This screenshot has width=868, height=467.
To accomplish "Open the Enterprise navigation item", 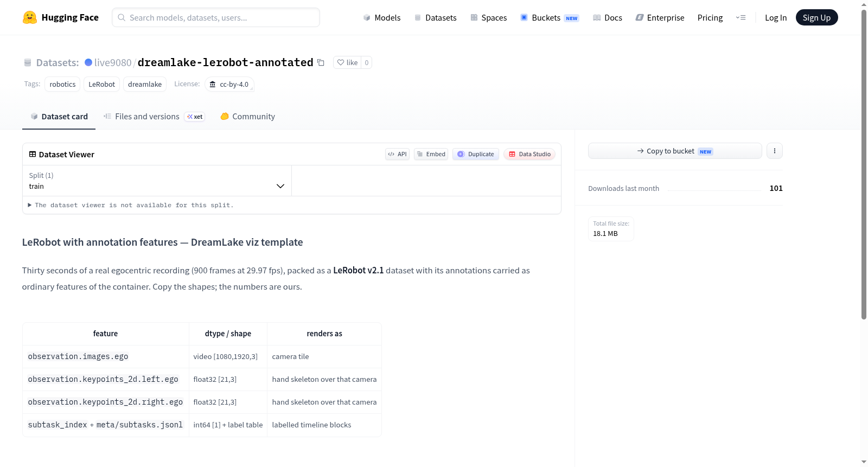I will click(660, 17).
